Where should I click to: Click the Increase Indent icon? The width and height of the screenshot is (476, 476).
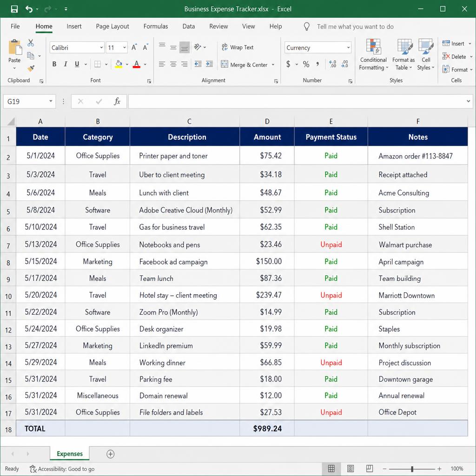[x=210, y=64]
